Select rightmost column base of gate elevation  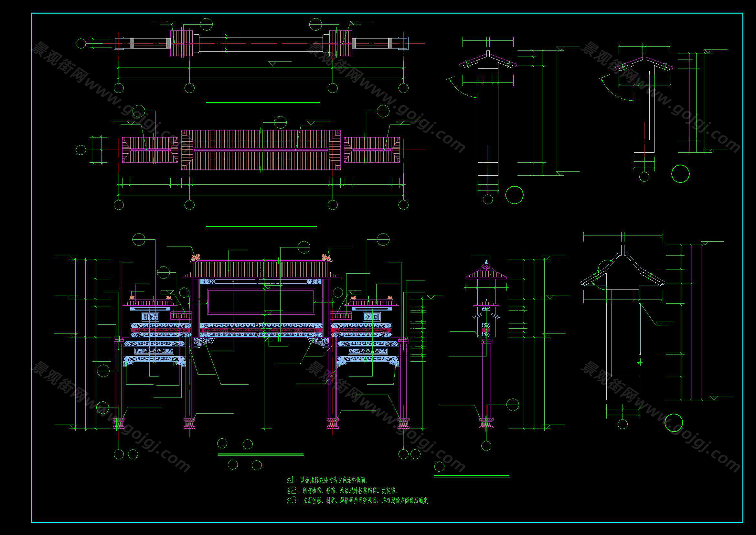(403, 423)
